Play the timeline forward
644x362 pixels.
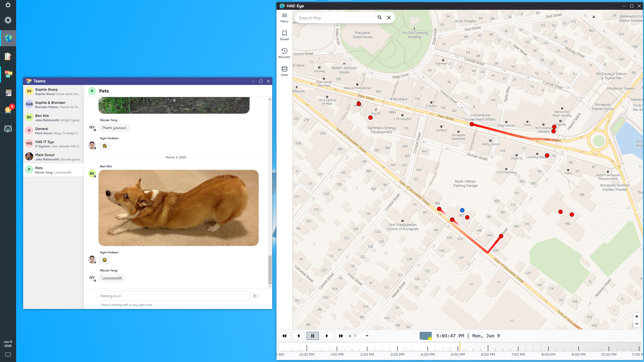coord(327,336)
